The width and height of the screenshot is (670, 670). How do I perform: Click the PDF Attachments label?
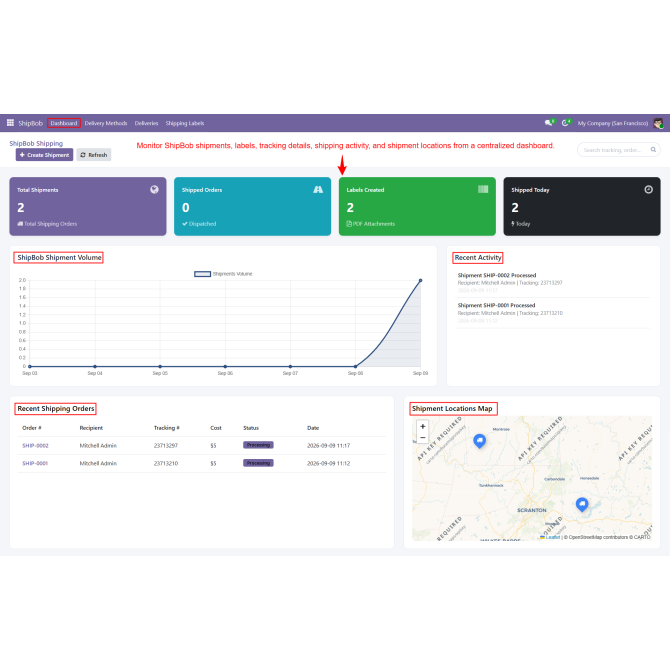point(373,223)
